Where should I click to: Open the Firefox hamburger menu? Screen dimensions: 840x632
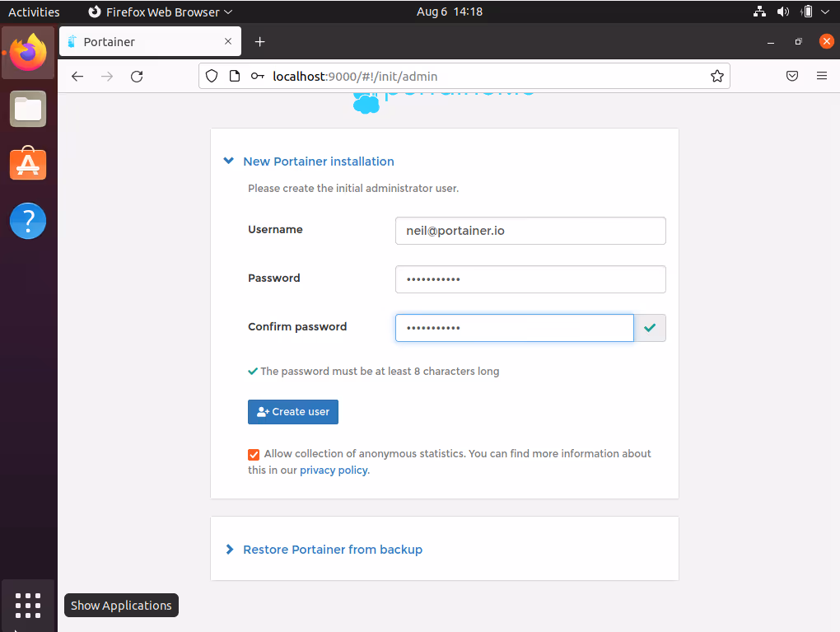(822, 76)
